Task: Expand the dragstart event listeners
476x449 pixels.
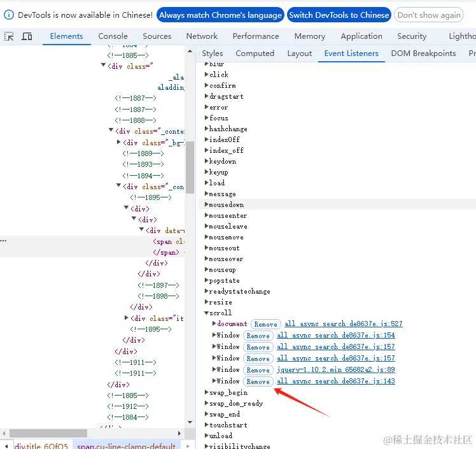Action: point(207,96)
